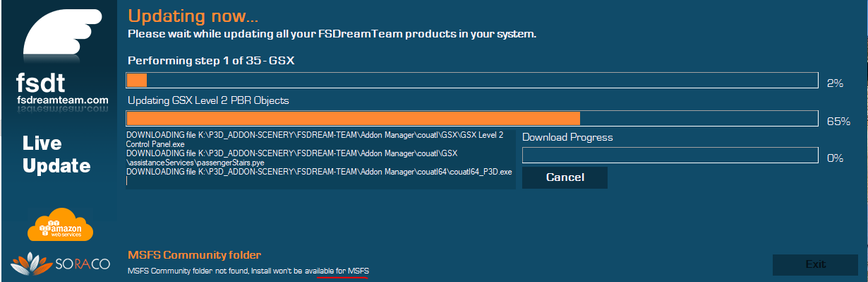
Task: Click the 'Please wait while updating' subtitle
Action: point(332,34)
